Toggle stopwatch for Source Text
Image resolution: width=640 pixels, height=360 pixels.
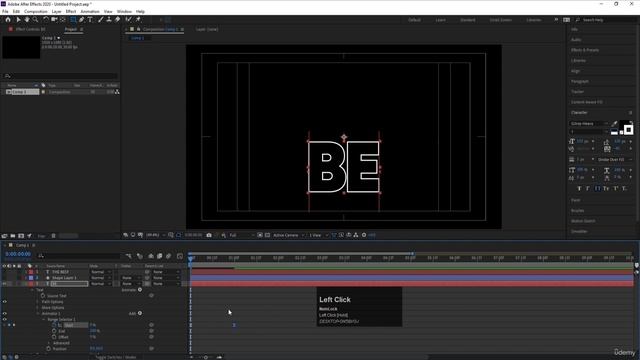[x=43, y=296]
